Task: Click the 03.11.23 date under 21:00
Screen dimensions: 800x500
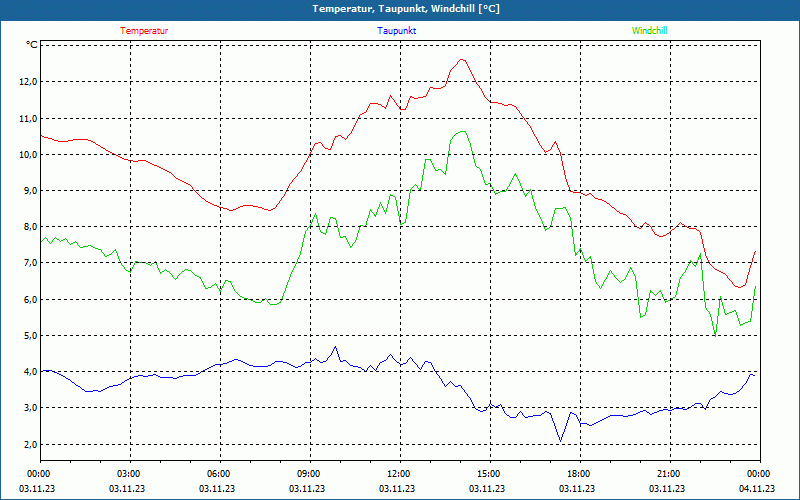Action: [667, 488]
